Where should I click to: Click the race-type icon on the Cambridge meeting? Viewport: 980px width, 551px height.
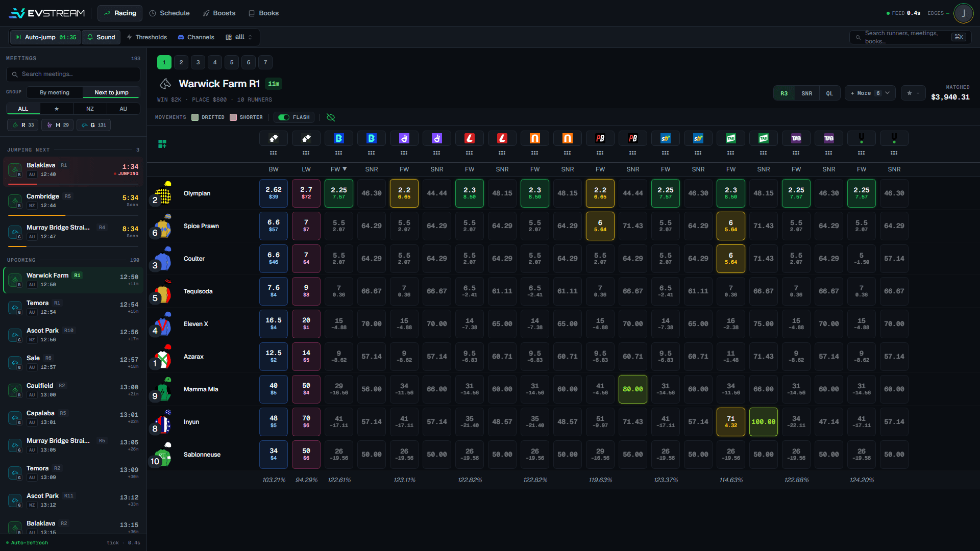click(15, 201)
